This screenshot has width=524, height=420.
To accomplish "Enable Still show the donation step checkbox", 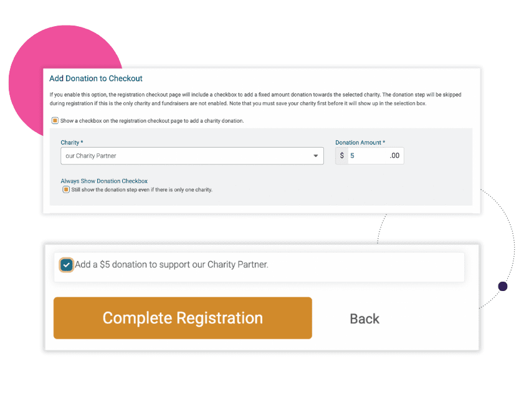I will tap(66, 190).
